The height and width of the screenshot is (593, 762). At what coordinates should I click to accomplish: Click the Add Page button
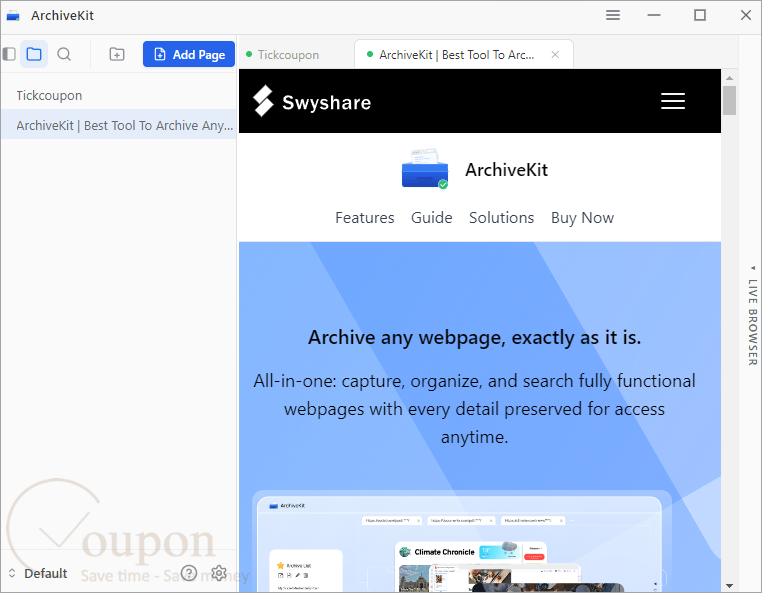tap(189, 54)
